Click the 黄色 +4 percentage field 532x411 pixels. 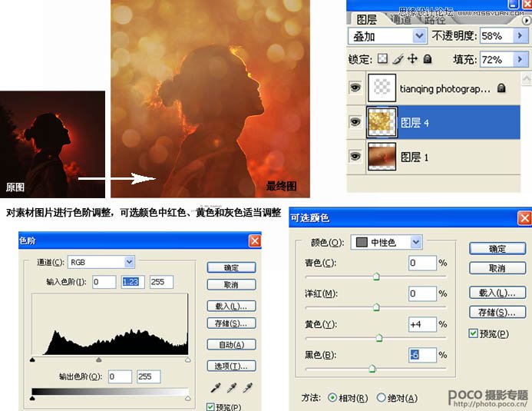pyautogui.click(x=422, y=324)
